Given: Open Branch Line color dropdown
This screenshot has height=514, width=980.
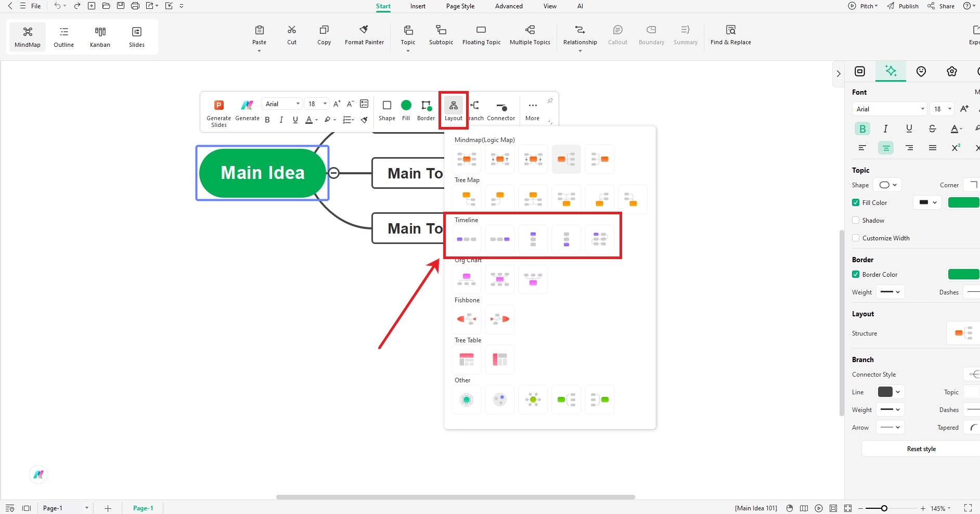Looking at the screenshot, I should point(889,392).
